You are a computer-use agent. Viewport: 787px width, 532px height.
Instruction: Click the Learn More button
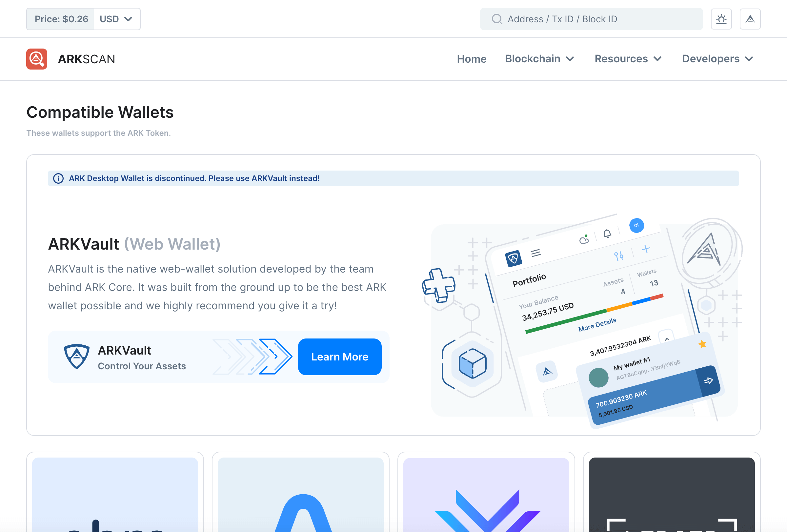pos(340,357)
